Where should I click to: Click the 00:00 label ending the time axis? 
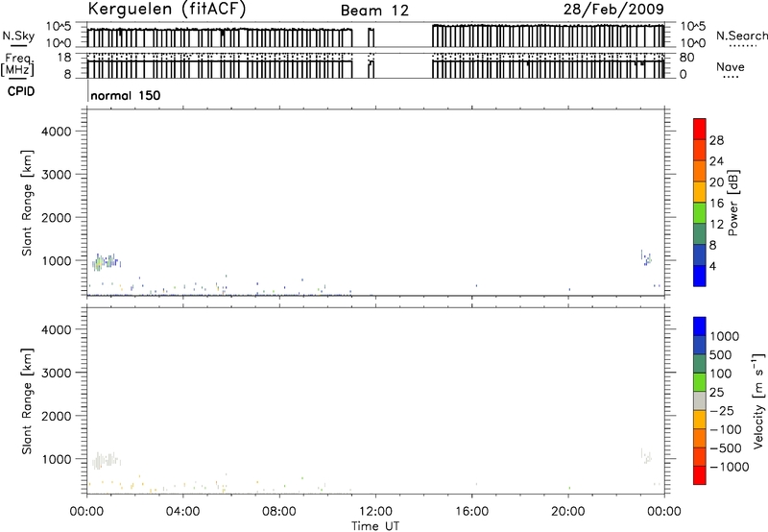coord(664,512)
